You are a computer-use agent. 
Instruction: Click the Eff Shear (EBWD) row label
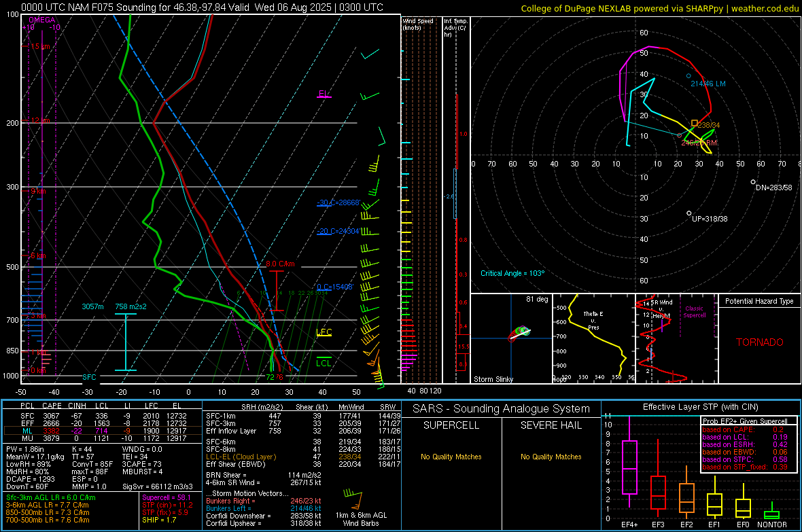click(x=236, y=464)
